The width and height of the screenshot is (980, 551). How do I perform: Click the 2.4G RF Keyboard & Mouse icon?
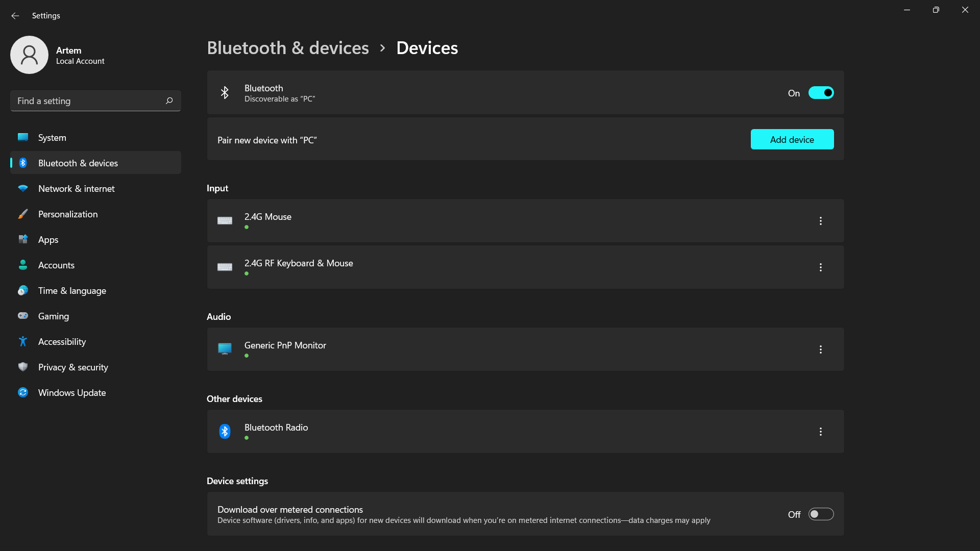[x=225, y=267]
